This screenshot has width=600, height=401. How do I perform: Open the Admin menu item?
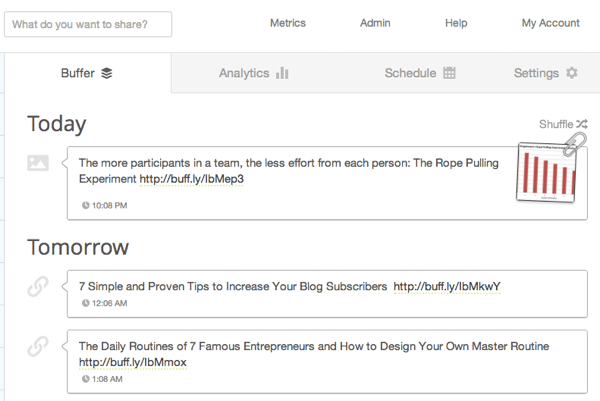(375, 23)
